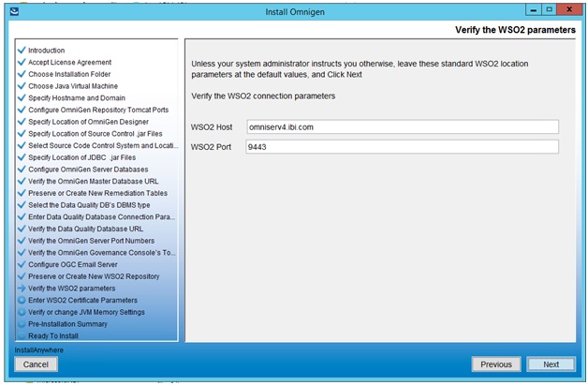Click the Install Omnigen title text
The image size is (588, 385).
click(x=295, y=12)
